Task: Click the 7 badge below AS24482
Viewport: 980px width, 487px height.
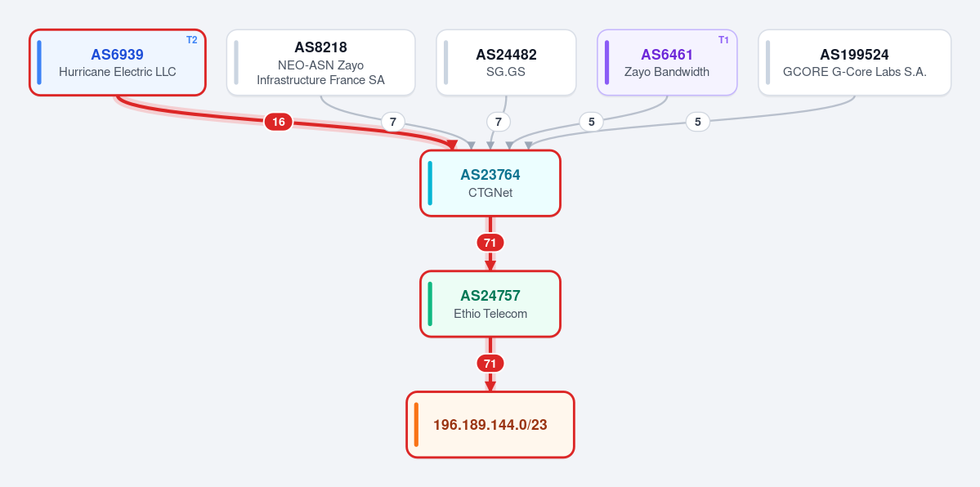Action: 498,122
